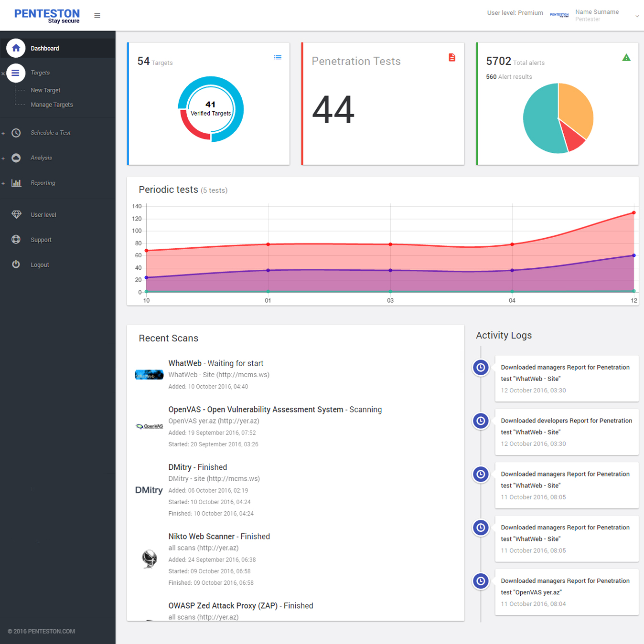Click the red data point at 12 on chart

[x=634, y=212]
